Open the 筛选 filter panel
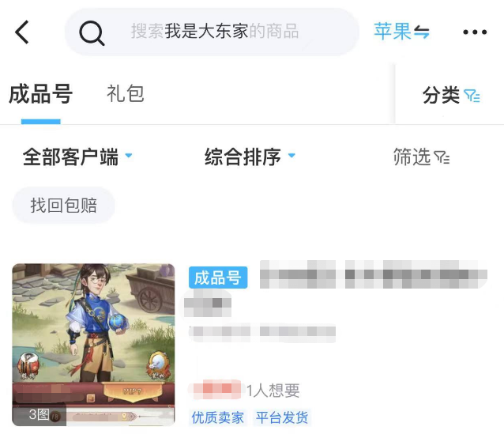 pos(421,157)
